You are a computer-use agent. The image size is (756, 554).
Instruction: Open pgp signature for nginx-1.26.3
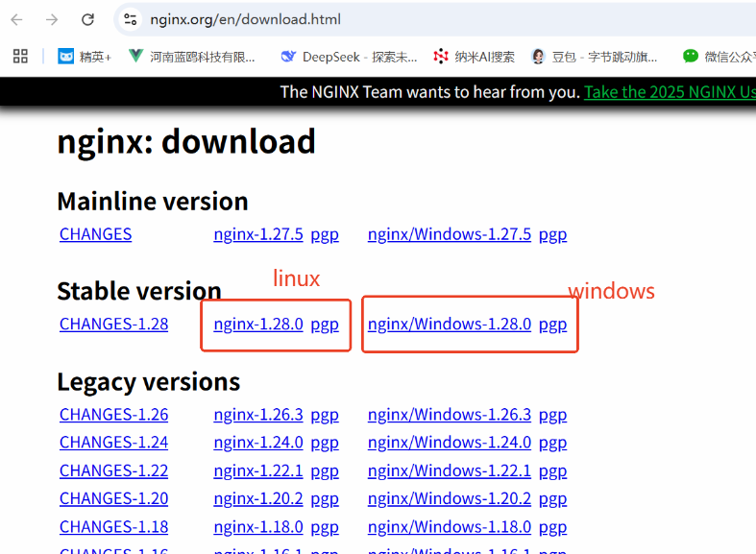(x=325, y=416)
